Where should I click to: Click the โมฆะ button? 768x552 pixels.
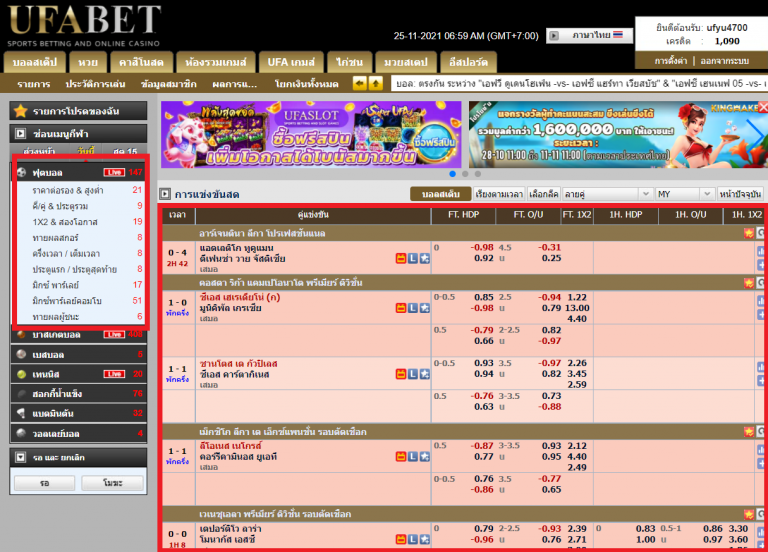(112, 483)
